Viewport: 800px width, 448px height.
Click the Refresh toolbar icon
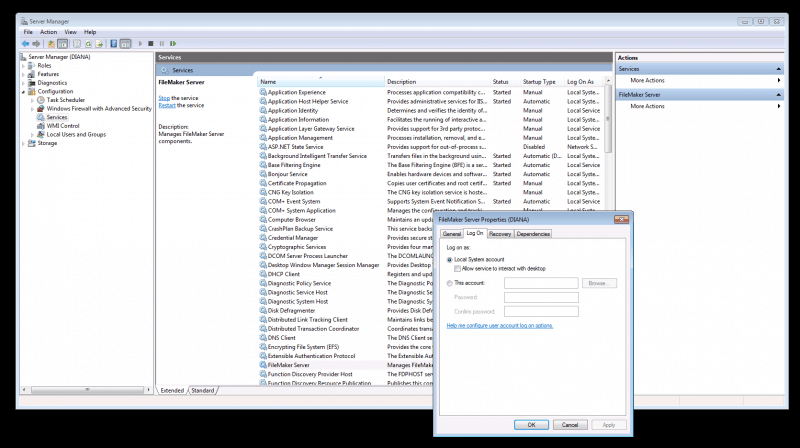point(88,44)
